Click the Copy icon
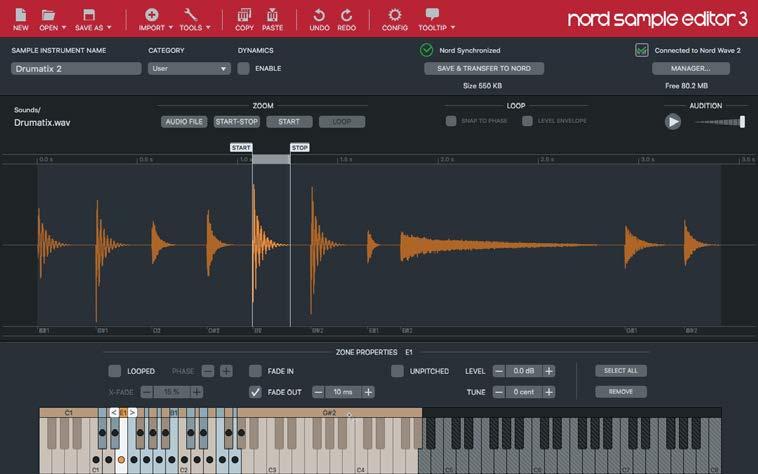 tap(244, 15)
